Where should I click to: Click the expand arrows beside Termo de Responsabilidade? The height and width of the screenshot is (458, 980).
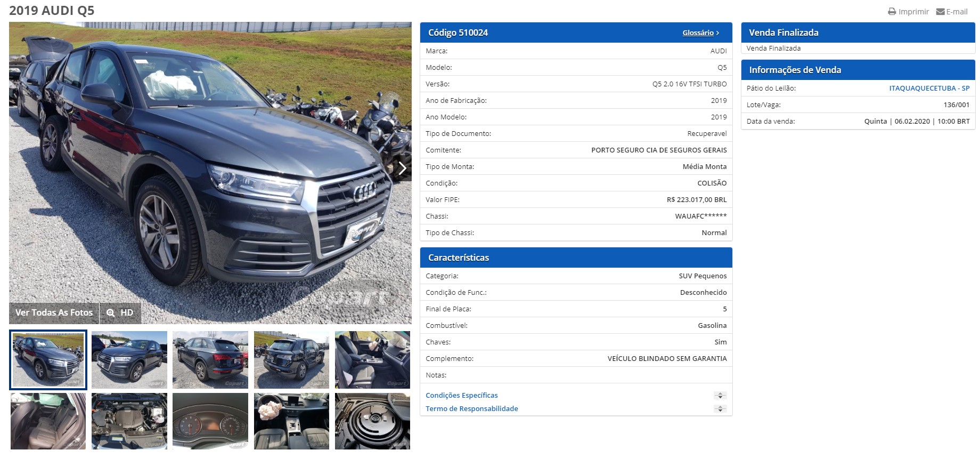point(720,409)
